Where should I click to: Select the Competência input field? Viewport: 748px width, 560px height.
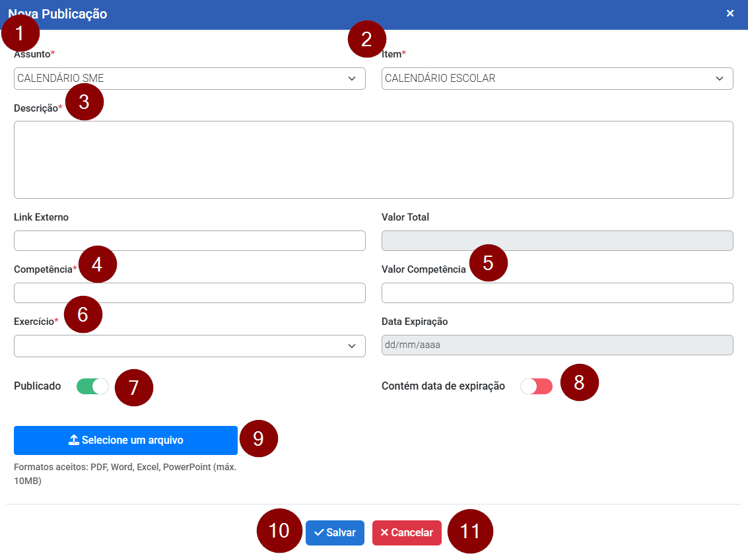189,293
